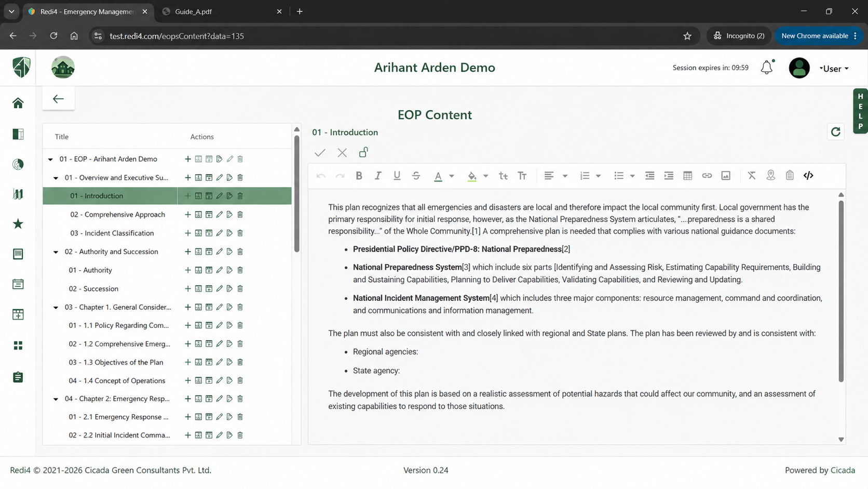Click the refresh icon beside EOP Content

click(x=835, y=132)
